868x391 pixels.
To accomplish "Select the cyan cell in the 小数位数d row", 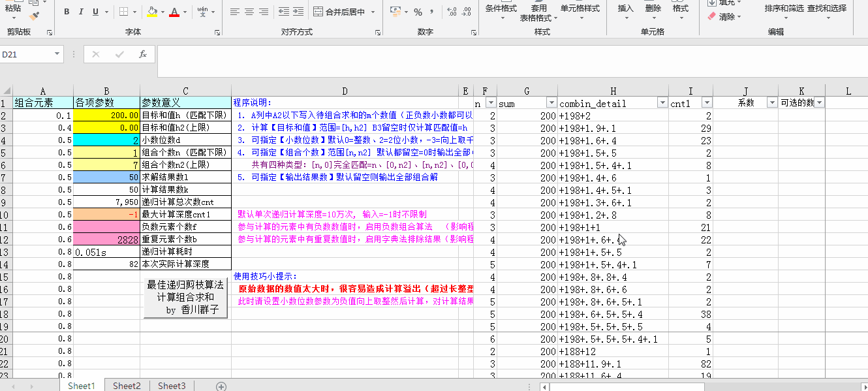I will (106, 140).
